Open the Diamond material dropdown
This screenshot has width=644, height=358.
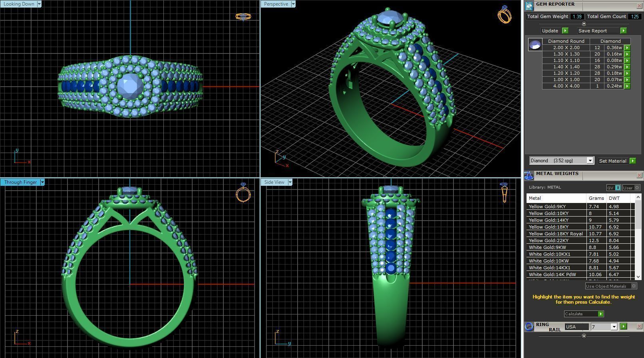coord(590,161)
